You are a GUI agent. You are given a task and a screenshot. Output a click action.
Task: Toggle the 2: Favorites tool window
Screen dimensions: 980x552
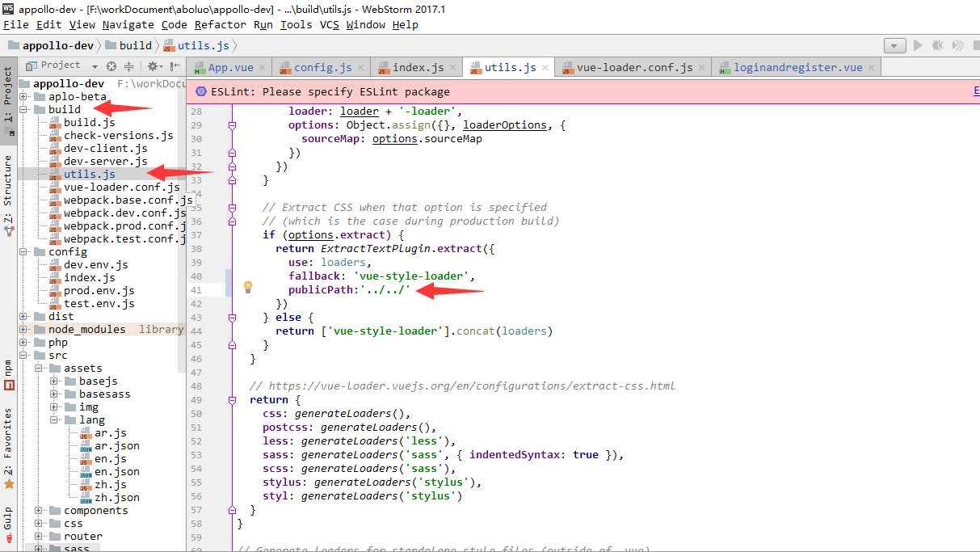click(x=8, y=449)
